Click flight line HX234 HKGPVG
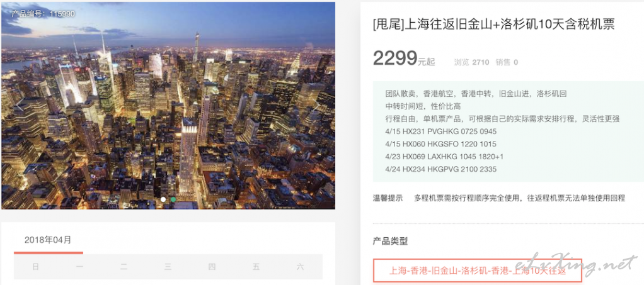 coord(442,169)
